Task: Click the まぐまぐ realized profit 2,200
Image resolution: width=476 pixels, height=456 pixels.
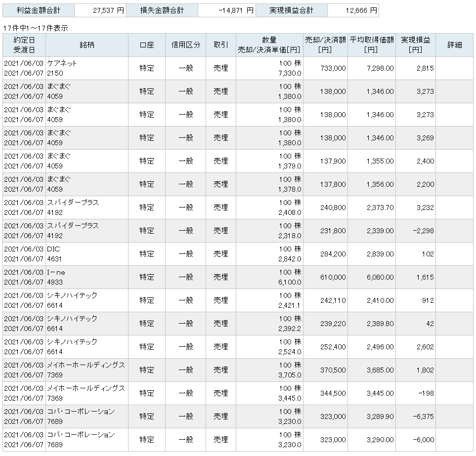Action: pyautogui.click(x=425, y=184)
